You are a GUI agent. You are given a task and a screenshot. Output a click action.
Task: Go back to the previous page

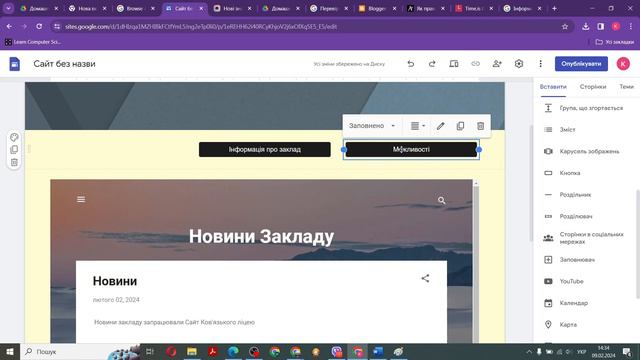click(9, 27)
